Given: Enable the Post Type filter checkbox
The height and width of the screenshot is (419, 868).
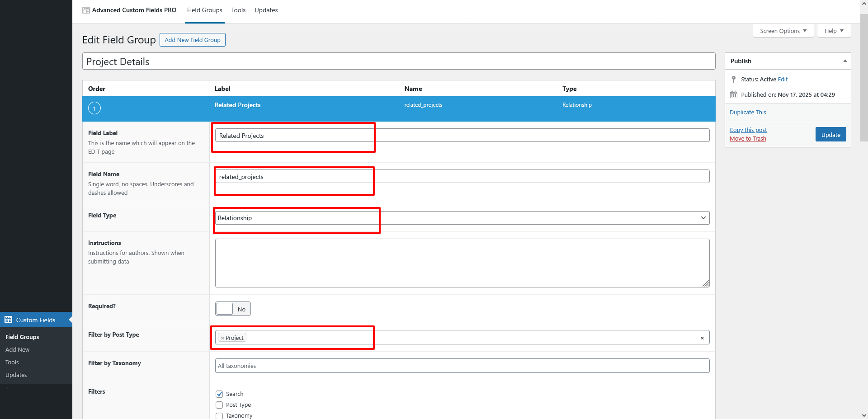Looking at the screenshot, I should [219, 405].
